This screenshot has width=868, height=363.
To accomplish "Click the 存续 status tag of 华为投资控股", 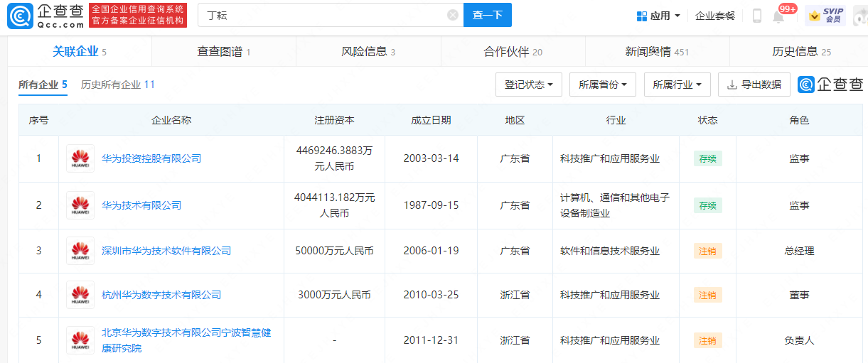I will (x=707, y=158).
